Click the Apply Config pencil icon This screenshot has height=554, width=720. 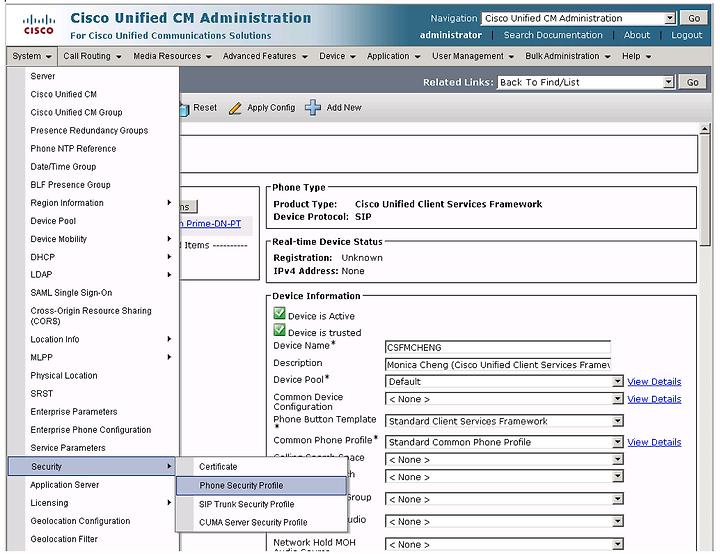(235, 108)
